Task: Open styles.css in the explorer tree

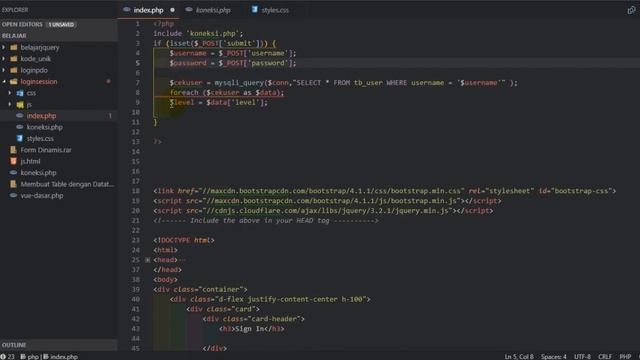Action: point(40,139)
